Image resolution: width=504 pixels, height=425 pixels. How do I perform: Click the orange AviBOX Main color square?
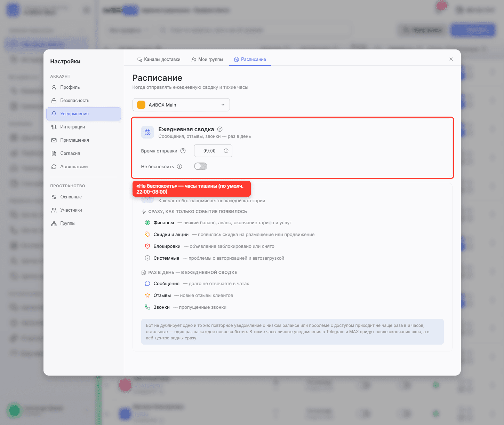[x=141, y=105]
